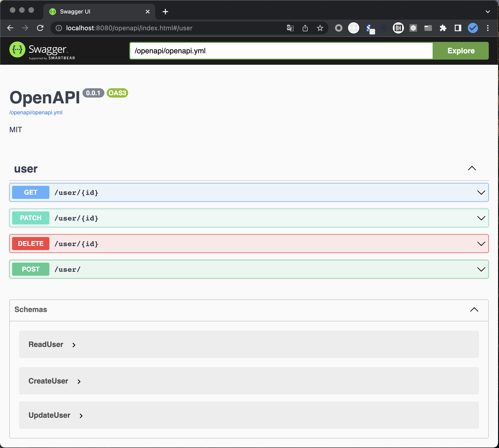The image size is (499, 448).
Task: Open the Extensions puzzle piece icon
Action: pyautogui.click(x=443, y=28)
